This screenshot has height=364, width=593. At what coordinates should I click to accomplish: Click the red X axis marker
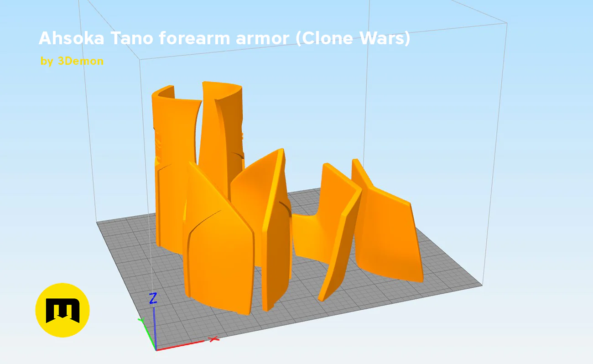tap(213, 339)
